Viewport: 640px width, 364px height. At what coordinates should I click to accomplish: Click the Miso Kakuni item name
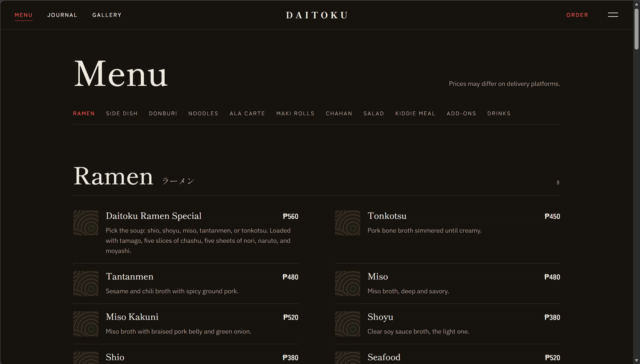pyautogui.click(x=132, y=317)
